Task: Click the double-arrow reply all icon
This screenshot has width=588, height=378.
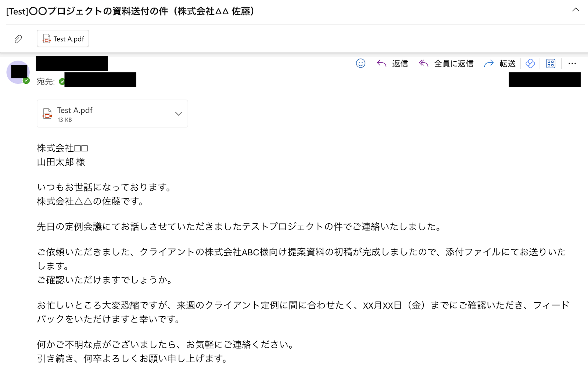Action: click(x=424, y=64)
